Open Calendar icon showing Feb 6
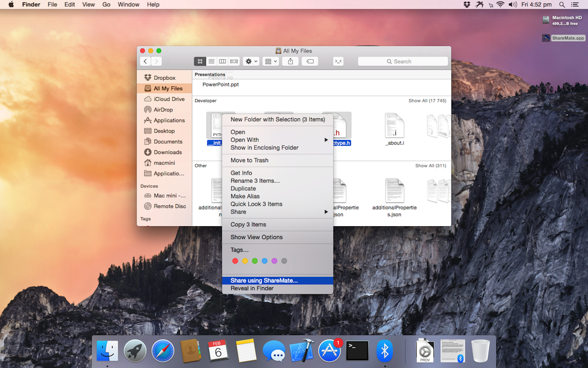The image size is (588, 368). pyautogui.click(x=218, y=351)
